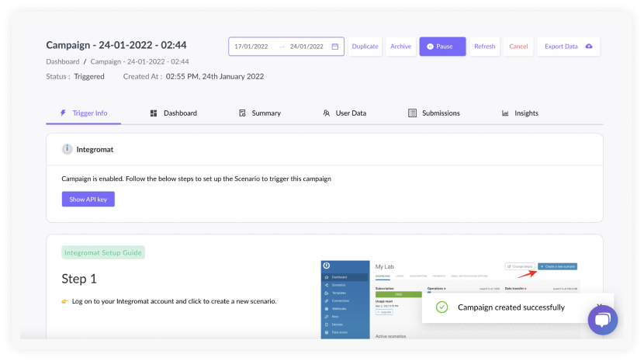Click the green checkmark in toast
644x361 pixels.
(442, 307)
